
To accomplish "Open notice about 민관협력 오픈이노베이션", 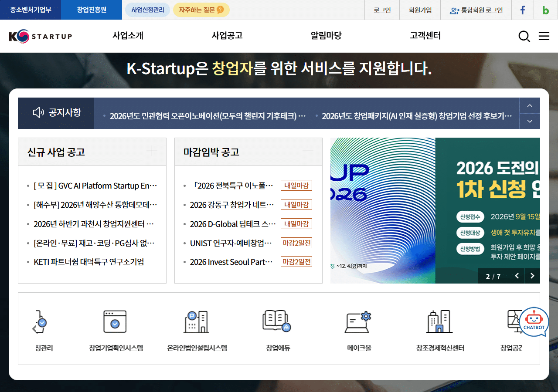I will point(208,116).
